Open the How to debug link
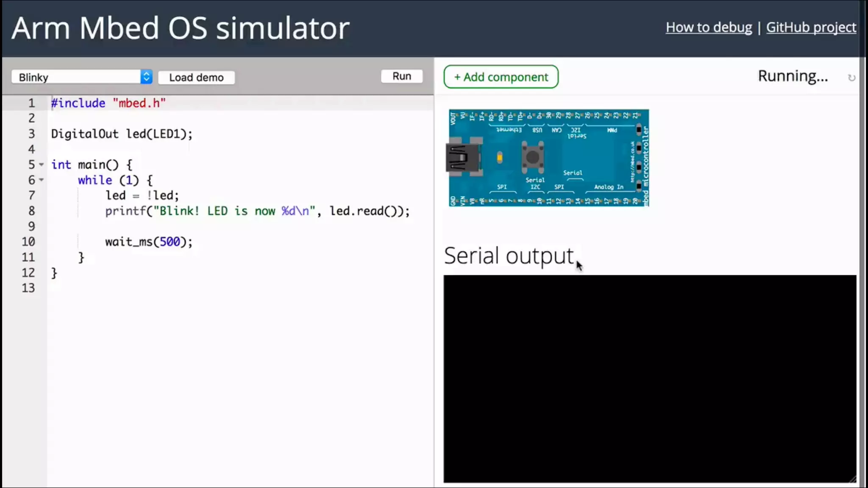This screenshot has width=868, height=488. (x=709, y=28)
